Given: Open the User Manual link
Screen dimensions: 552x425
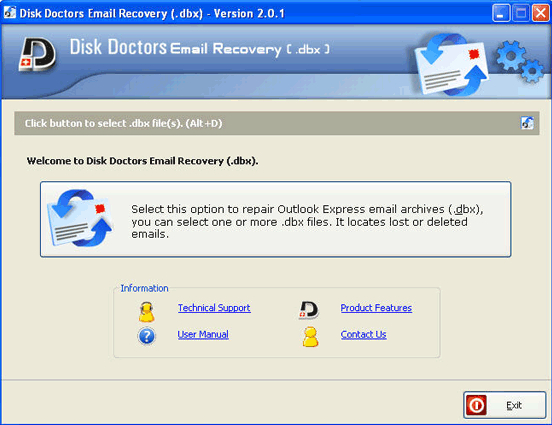Looking at the screenshot, I should 203,335.
